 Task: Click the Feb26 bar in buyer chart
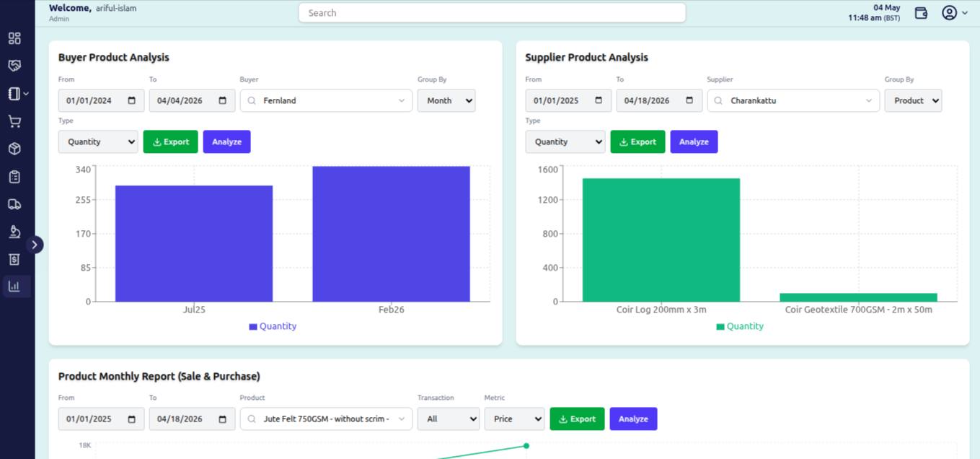pyautogui.click(x=392, y=234)
